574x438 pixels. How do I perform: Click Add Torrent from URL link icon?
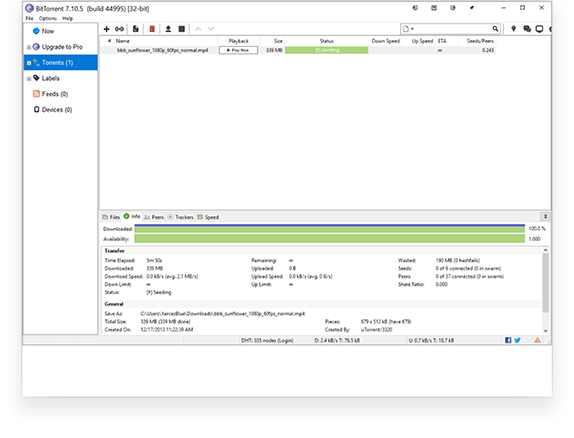tap(119, 29)
